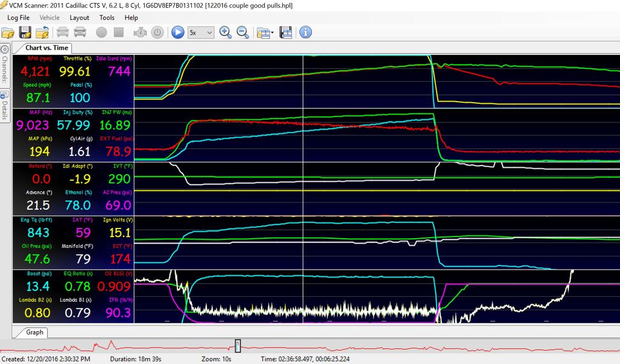Select the MAF value 9,023

[33, 125]
